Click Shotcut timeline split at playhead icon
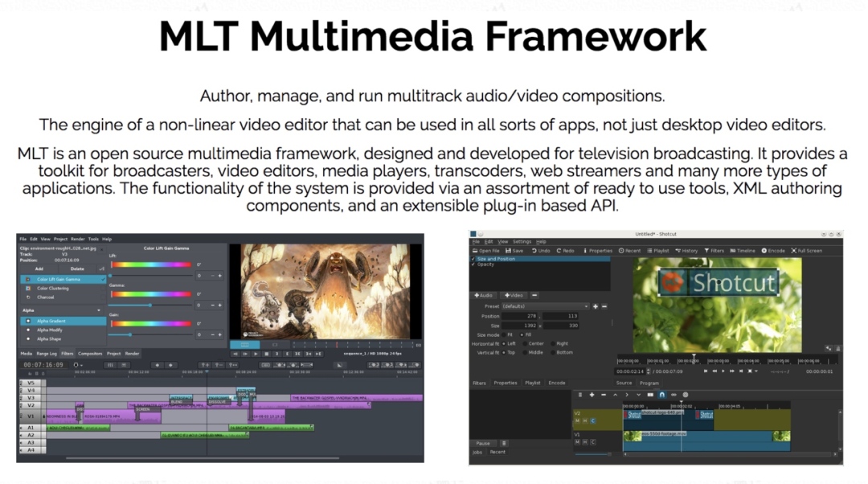868x484 pixels. pyautogui.click(x=650, y=395)
